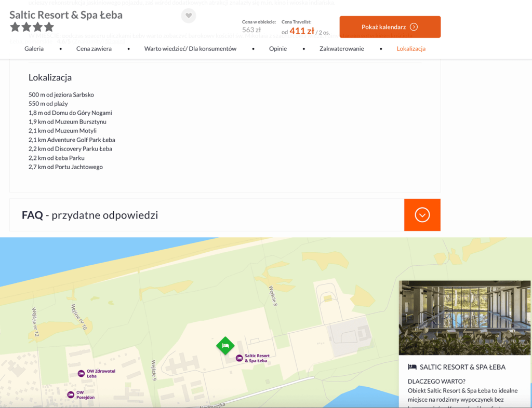Click the OW Posejdon map pin
Viewport: 532px width, 408px height.
pos(71,395)
